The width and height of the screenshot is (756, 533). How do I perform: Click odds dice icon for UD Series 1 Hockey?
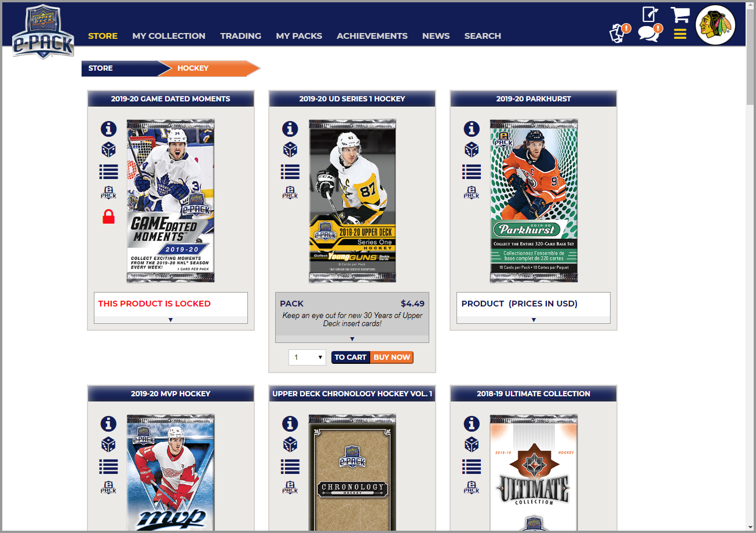coord(290,150)
